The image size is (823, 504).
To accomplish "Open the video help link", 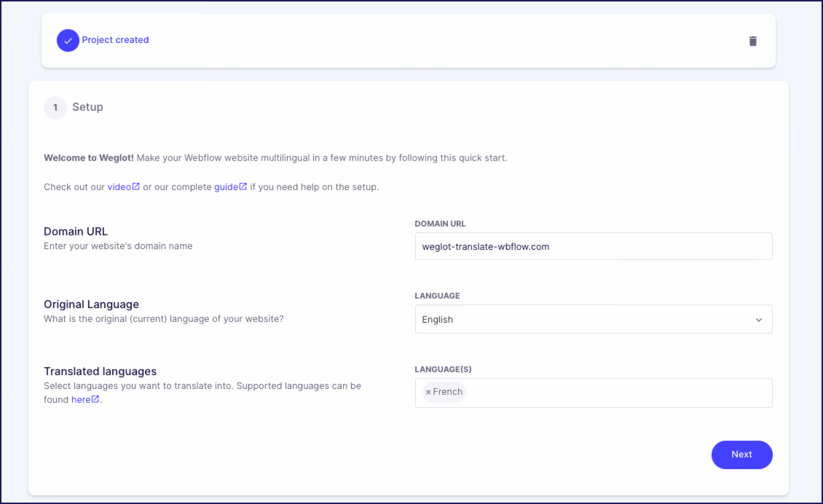I will (x=123, y=187).
